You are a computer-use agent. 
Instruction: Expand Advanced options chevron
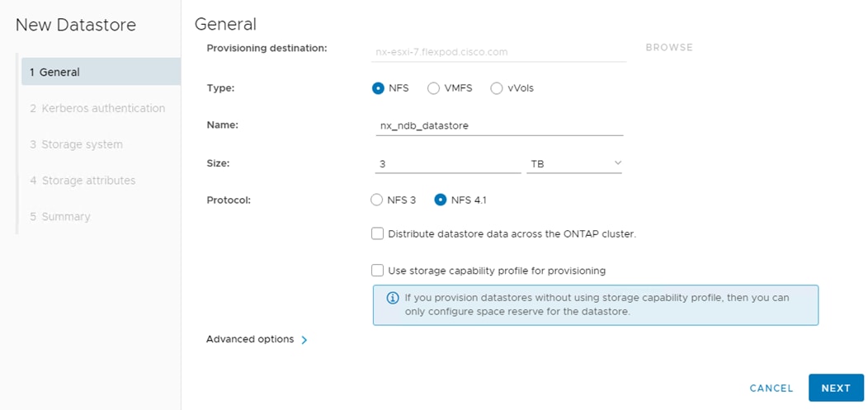coord(304,339)
